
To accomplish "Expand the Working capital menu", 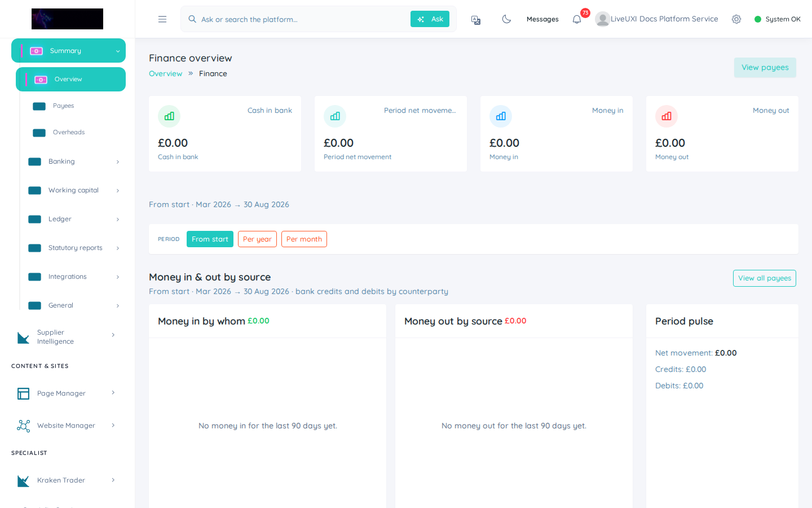I will point(74,190).
